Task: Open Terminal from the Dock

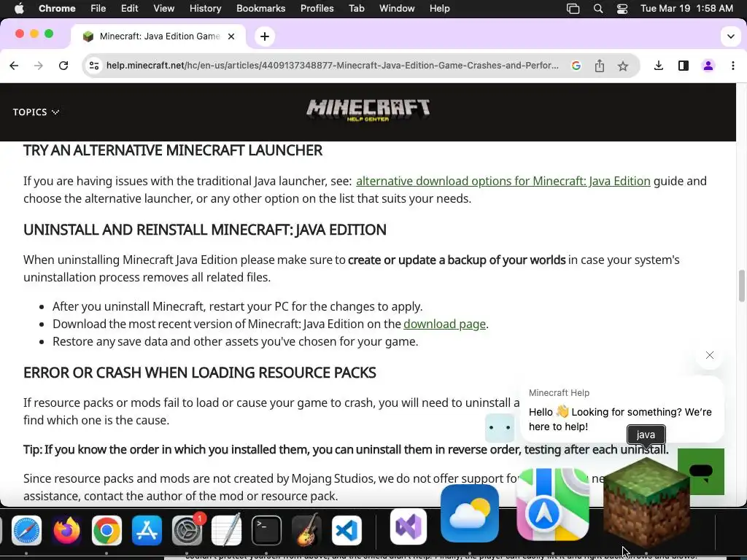Action: (266, 530)
